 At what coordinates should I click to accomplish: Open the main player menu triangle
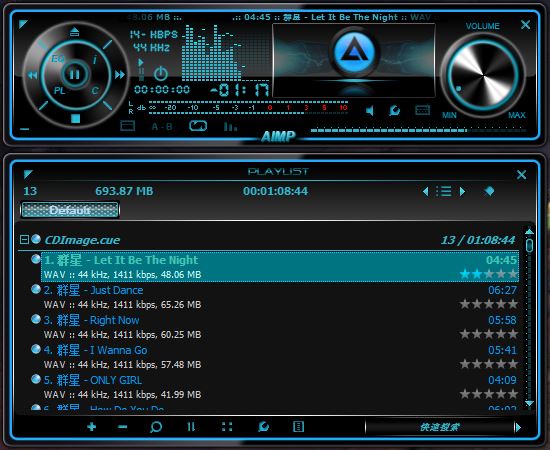23,24
